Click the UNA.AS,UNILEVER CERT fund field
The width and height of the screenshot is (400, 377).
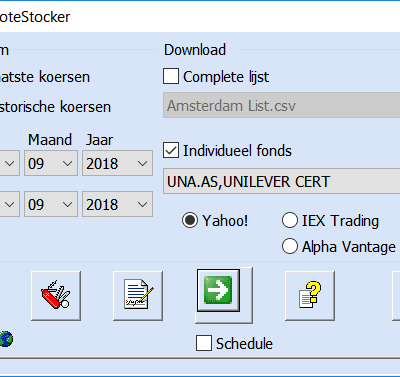(x=282, y=181)
